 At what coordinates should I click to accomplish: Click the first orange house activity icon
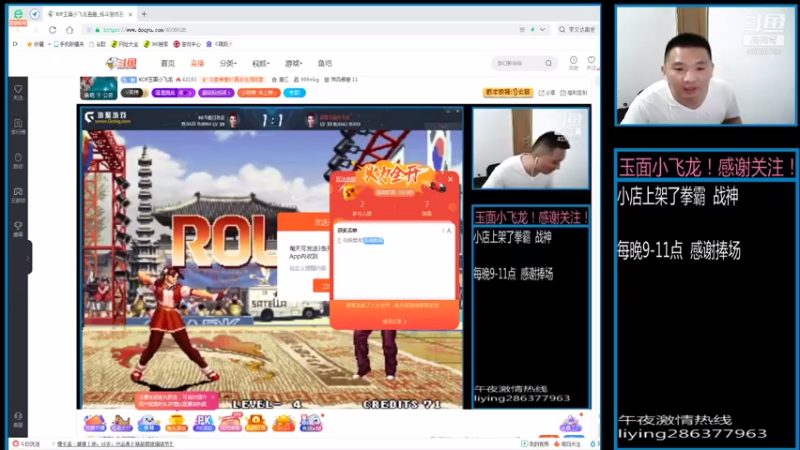click(x=94, y=423)
